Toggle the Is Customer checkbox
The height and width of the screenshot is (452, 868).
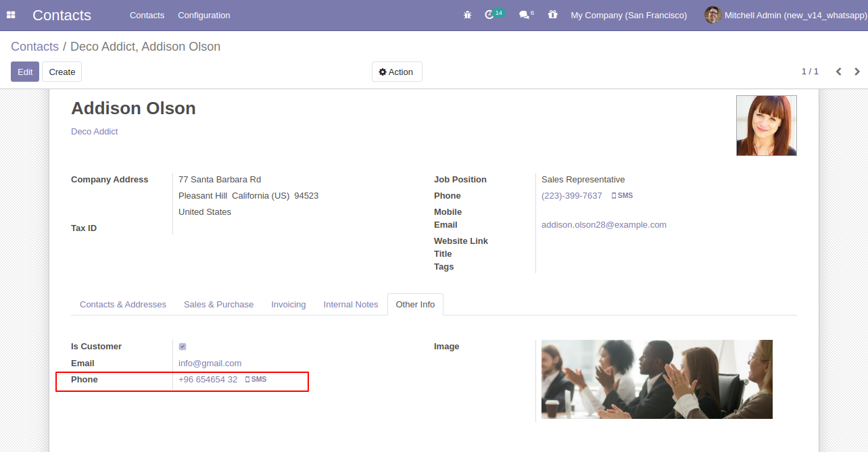tap(183, 347)
